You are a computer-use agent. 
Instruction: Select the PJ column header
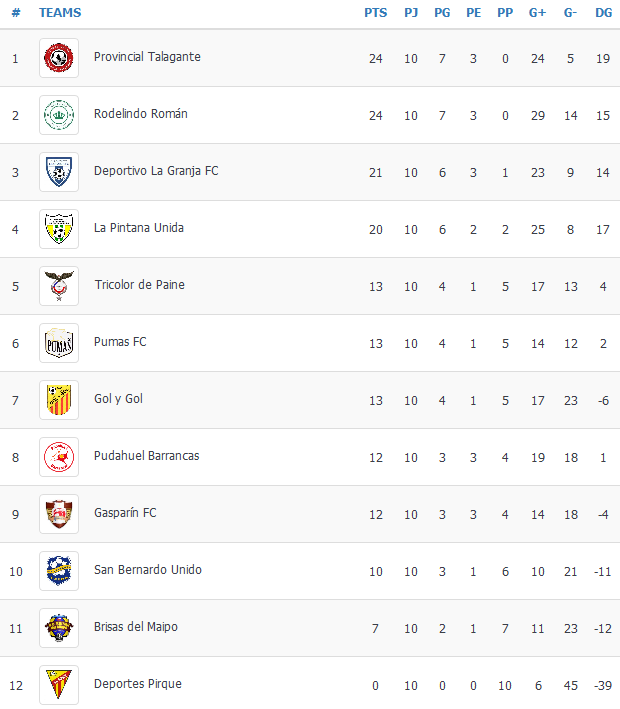411,13
